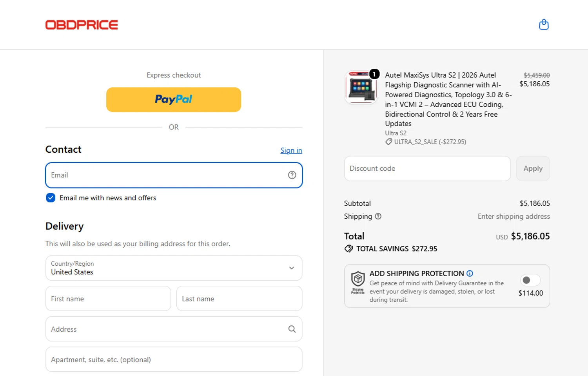Toggle the Add Shipping Protection switch

530,280
